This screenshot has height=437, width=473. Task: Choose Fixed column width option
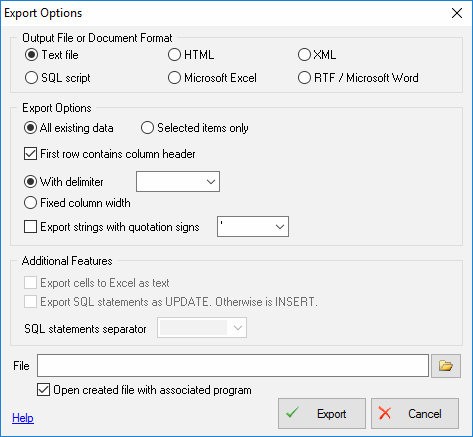[x=77, y=203]
